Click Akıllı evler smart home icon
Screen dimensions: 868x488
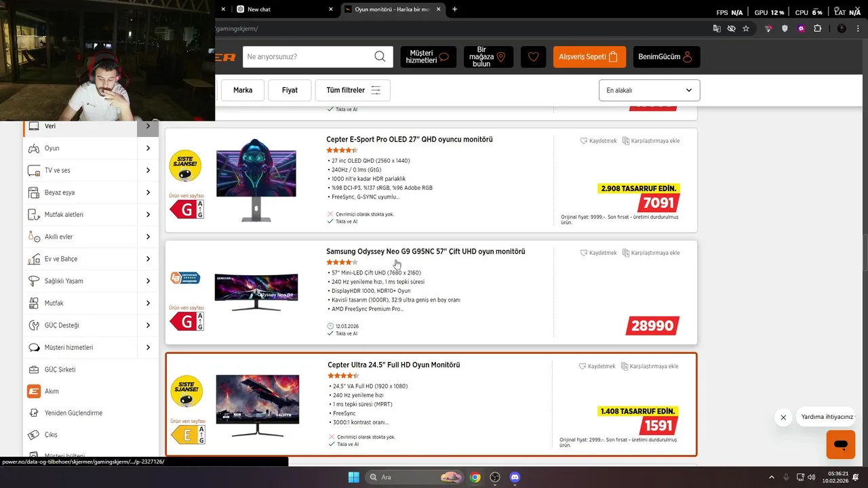33,237
